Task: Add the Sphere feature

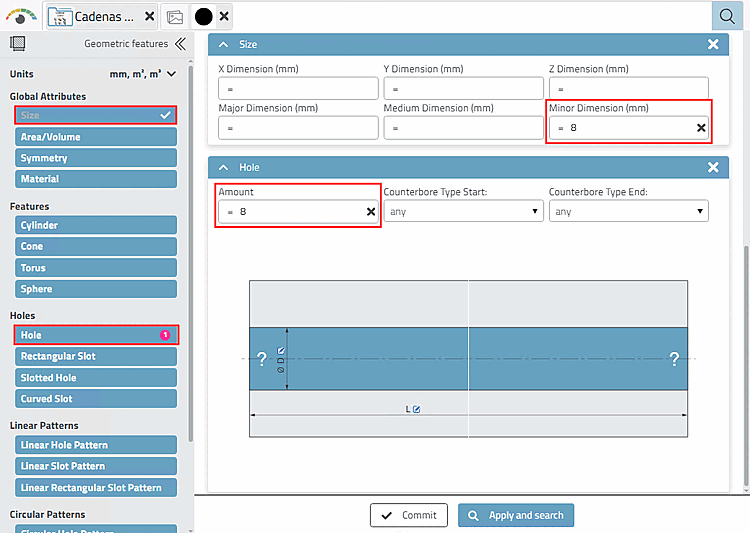Action: point(96,289)
